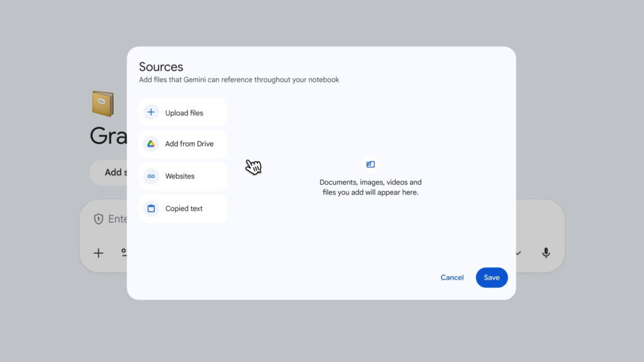
Task: Open the dropdown chevron left of the microphone
Action: pyautogui.click(x=519, y=253)
